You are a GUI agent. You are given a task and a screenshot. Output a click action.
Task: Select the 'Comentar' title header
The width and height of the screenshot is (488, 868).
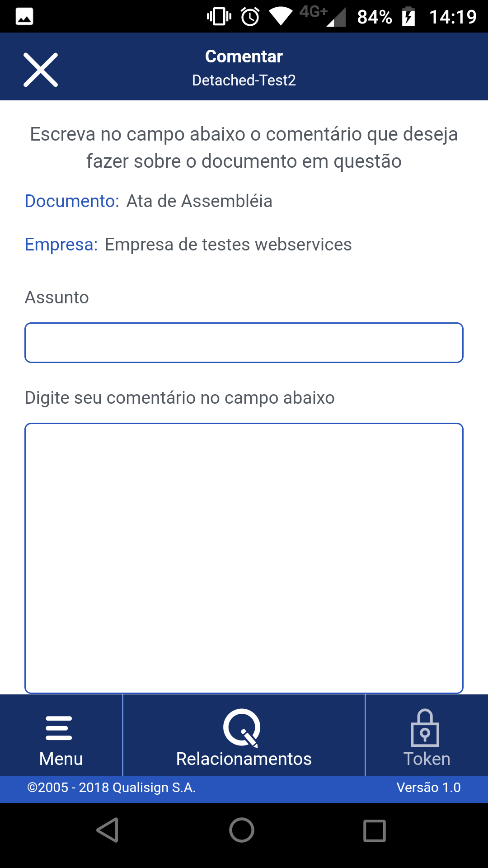tap(244, 56)
